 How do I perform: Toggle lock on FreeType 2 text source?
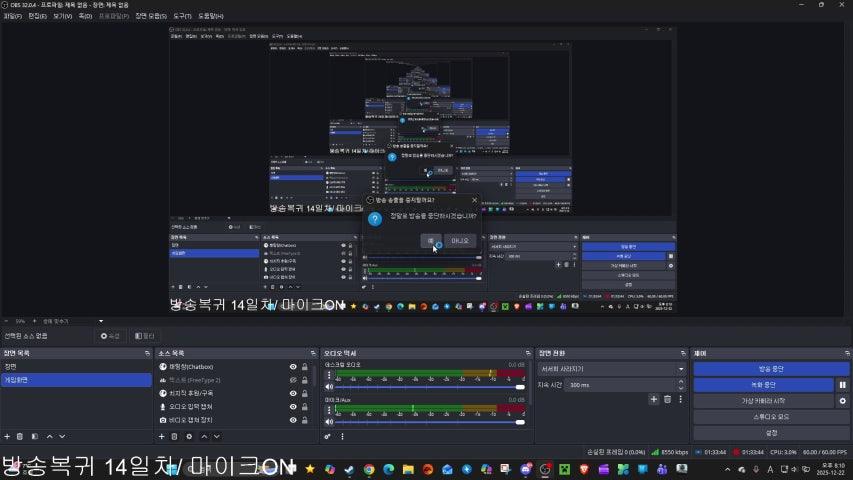[305, 380]
